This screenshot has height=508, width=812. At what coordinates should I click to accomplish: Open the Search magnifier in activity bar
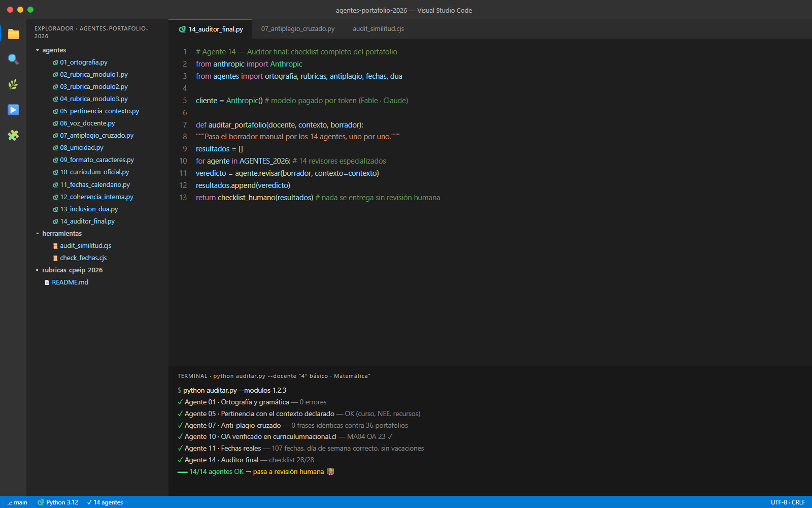pyautogui.click(x=13, y=59)
